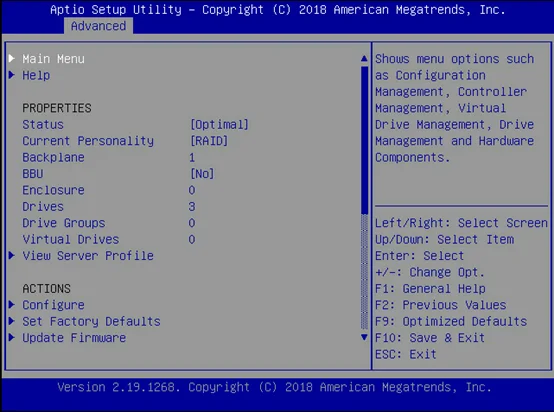Open Configure under Actions
Screen dimensions: 554x412
(53, 305)
